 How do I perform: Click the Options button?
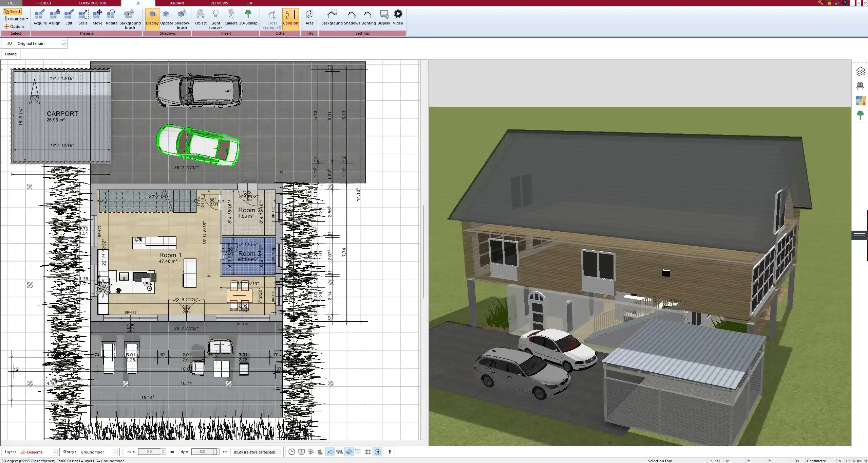[x=15, y=26]
